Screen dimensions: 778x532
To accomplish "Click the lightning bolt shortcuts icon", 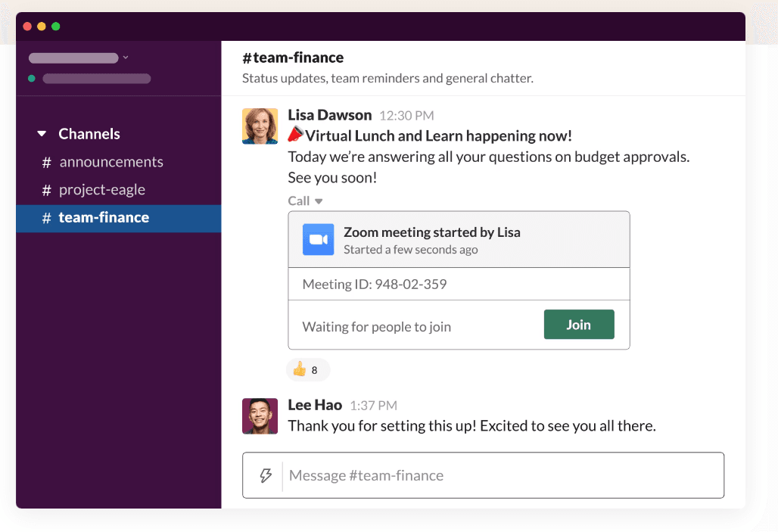I will 266,475.
